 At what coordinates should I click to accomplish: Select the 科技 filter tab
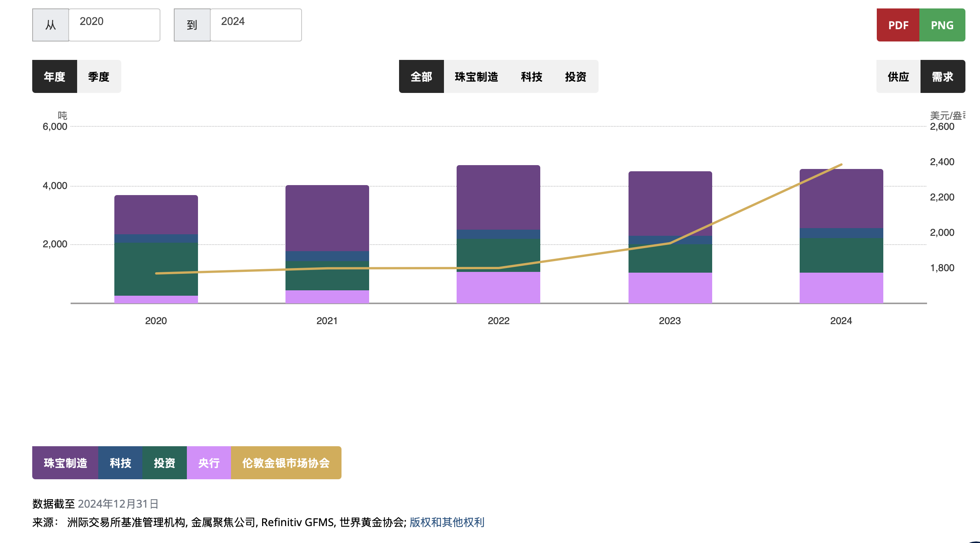[x=531, y=76]
